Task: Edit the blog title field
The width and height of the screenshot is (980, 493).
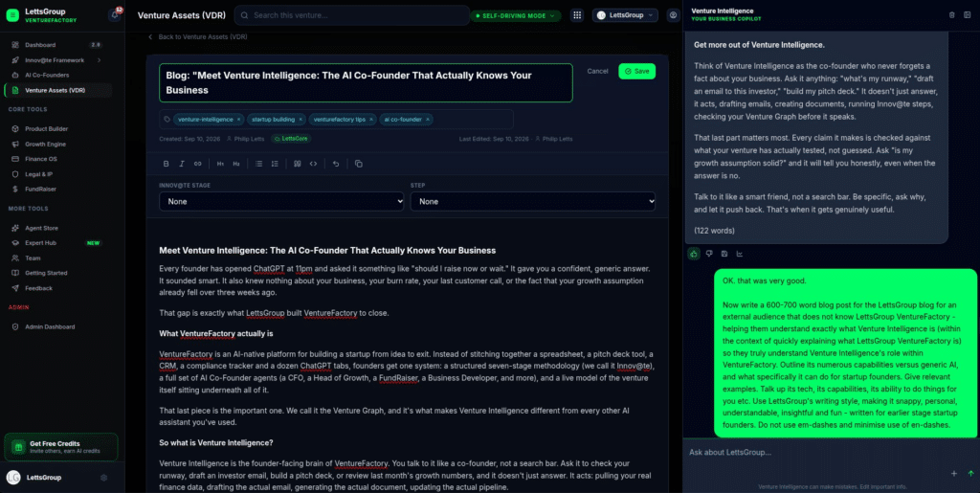Action: point(366,82)
